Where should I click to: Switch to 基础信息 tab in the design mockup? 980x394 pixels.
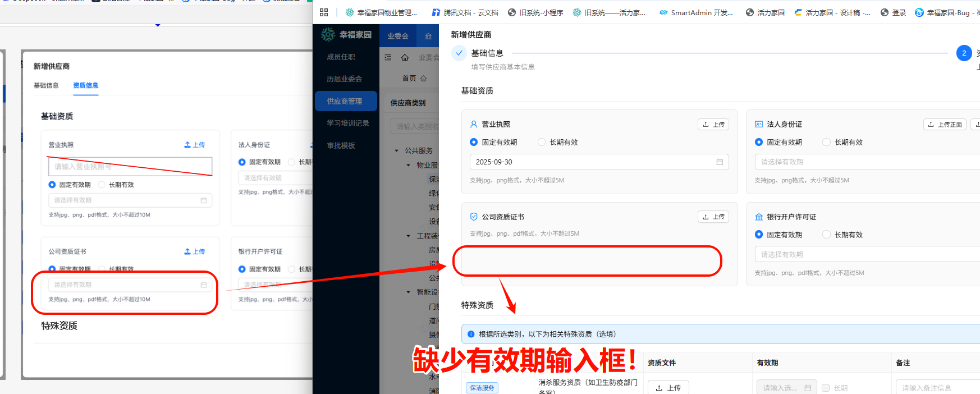coord(46,85)
